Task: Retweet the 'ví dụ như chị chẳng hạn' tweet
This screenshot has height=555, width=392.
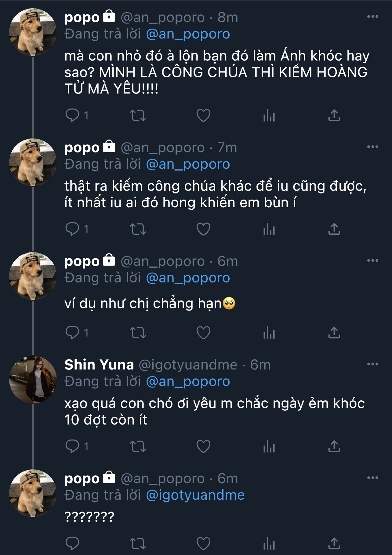Action: tap(138, 333)
